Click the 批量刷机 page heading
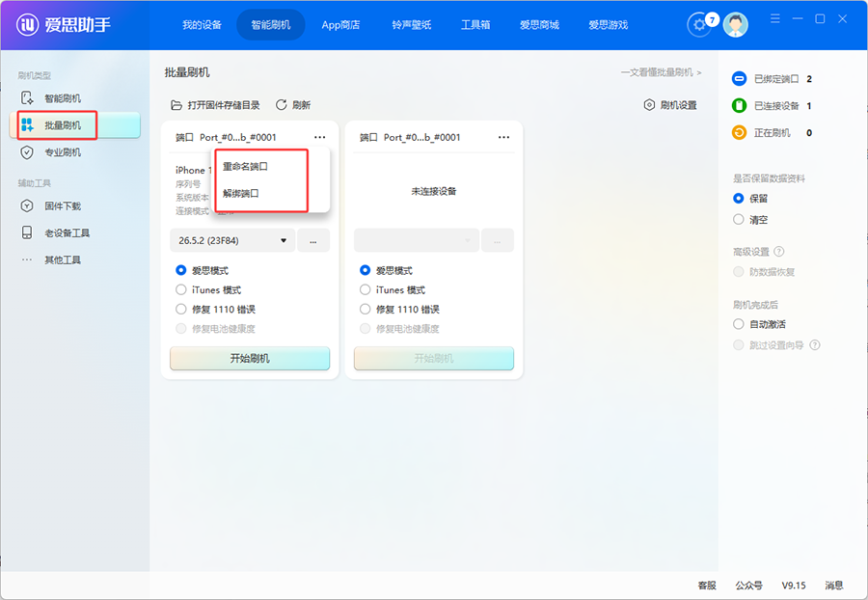 [187, 72]
